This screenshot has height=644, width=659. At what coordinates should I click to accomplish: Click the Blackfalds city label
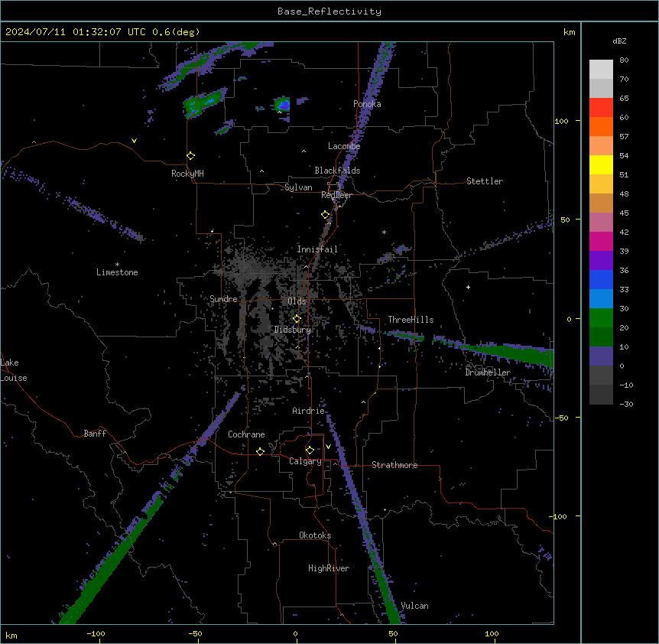337,171
